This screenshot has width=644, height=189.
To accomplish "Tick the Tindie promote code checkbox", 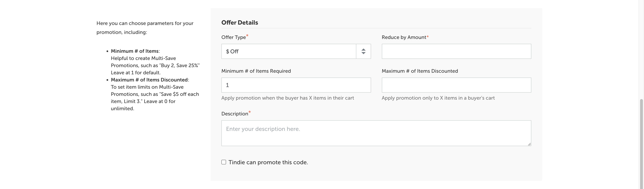I will [x=224, y=162].
